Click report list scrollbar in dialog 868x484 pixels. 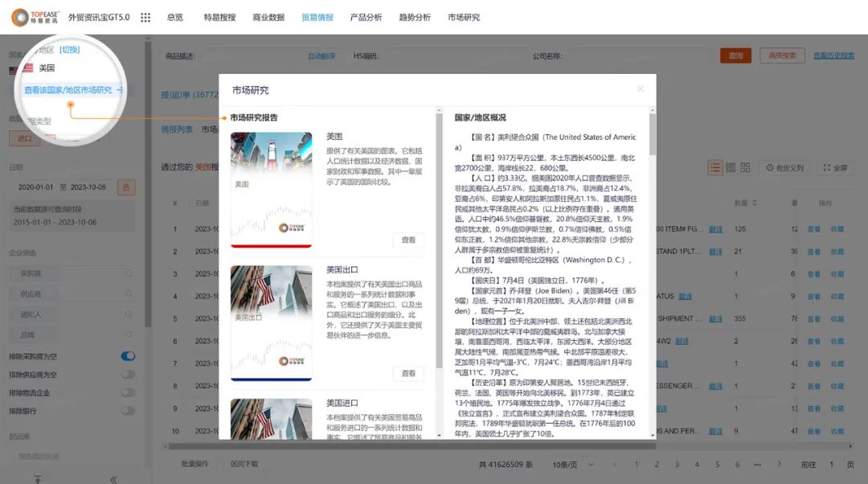pos(439,241)
